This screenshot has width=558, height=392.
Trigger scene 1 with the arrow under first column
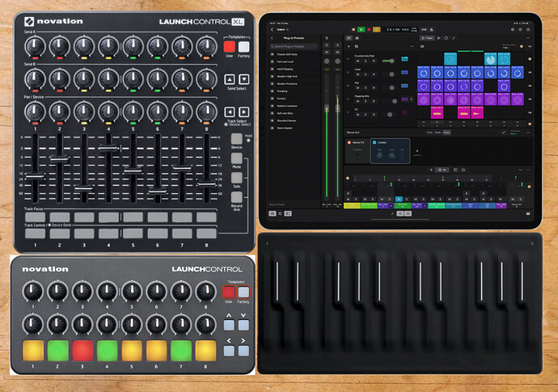click(424, 123)
